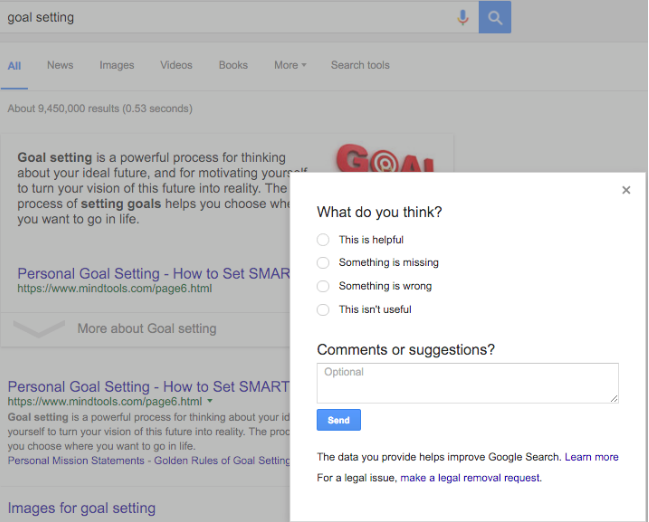
Task: Click the Goal target thumbnail image
Action: tap(385, 158)
